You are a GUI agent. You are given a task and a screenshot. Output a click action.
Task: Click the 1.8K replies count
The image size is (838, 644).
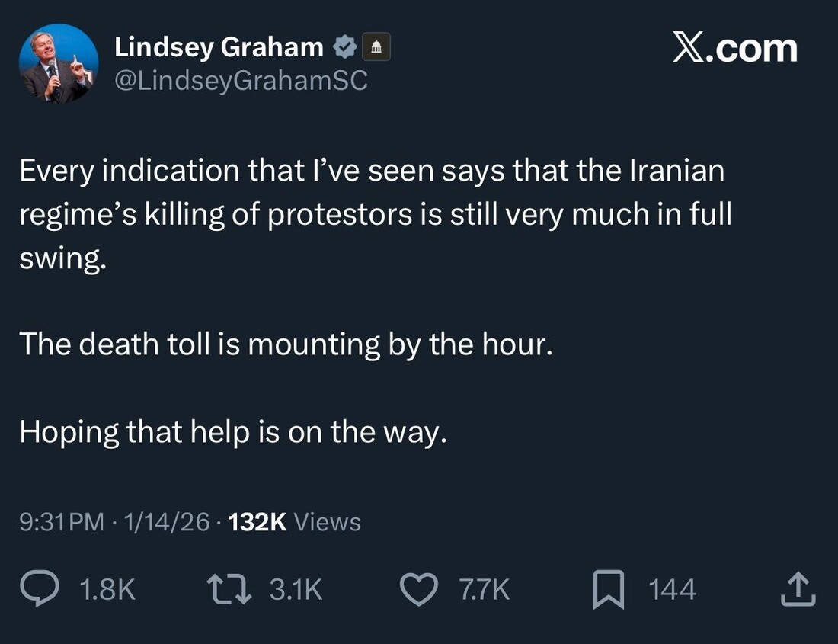coord(107,590)
